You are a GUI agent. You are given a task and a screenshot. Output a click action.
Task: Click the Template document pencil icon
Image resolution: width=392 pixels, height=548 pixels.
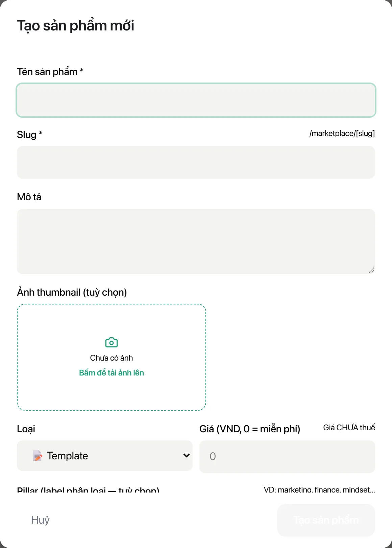tap(38, 456)
